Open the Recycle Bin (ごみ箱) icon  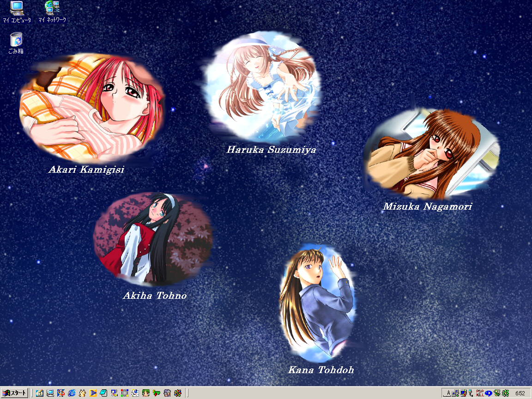(x=16, y=43)
